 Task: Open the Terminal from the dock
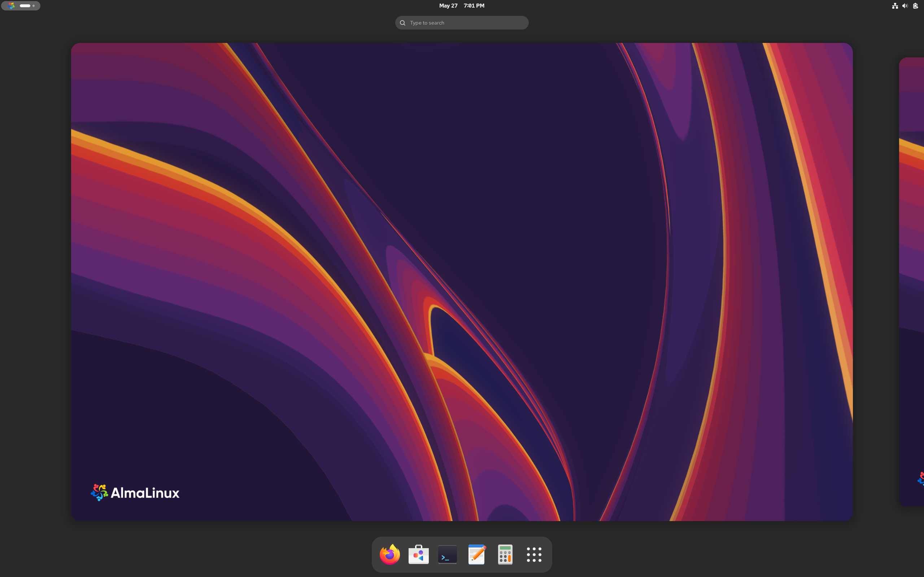pyautogui.click(x=447, y=554)
